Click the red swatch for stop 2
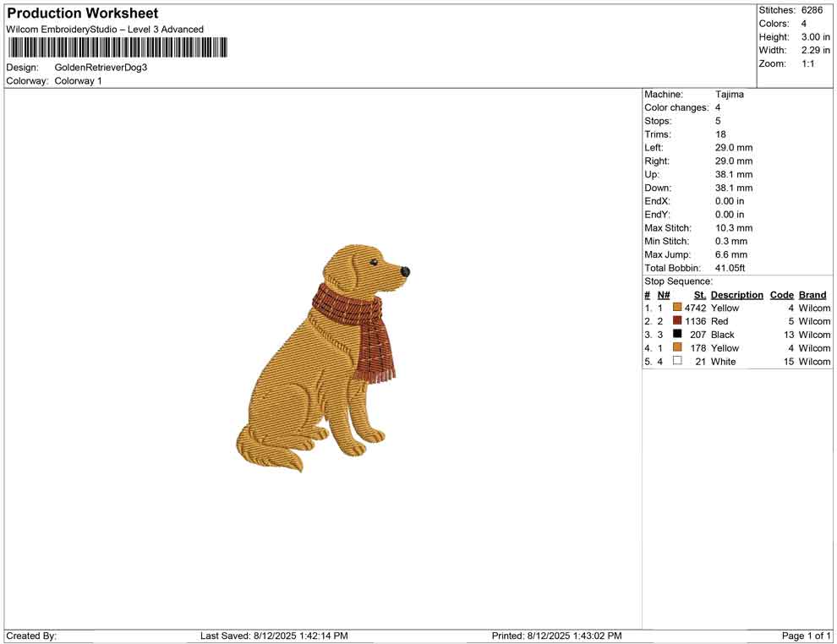837x644 pixels. pos(677,320)
